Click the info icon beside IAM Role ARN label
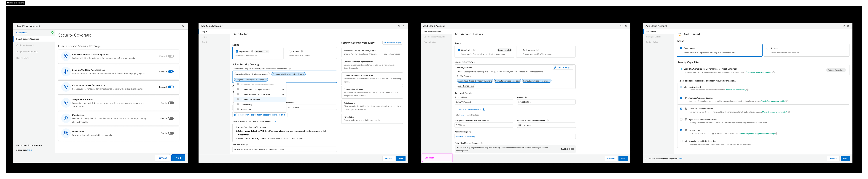This screenshot has width=868, height=179. pyautogui.click(x=247, y=145)
